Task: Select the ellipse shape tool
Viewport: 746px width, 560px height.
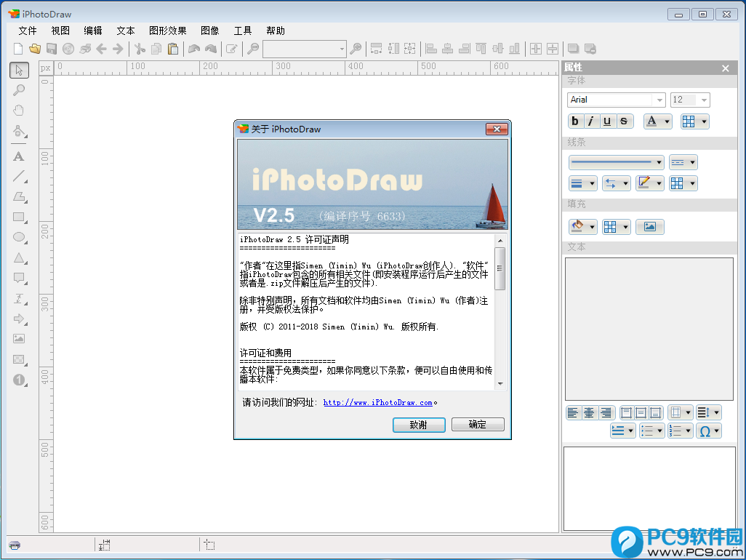Action: 19,237
